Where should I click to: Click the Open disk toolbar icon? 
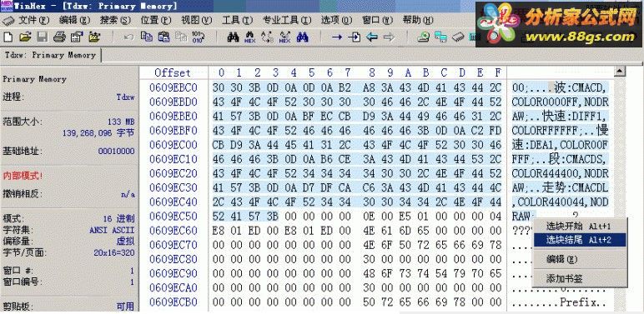click(424, 37)
